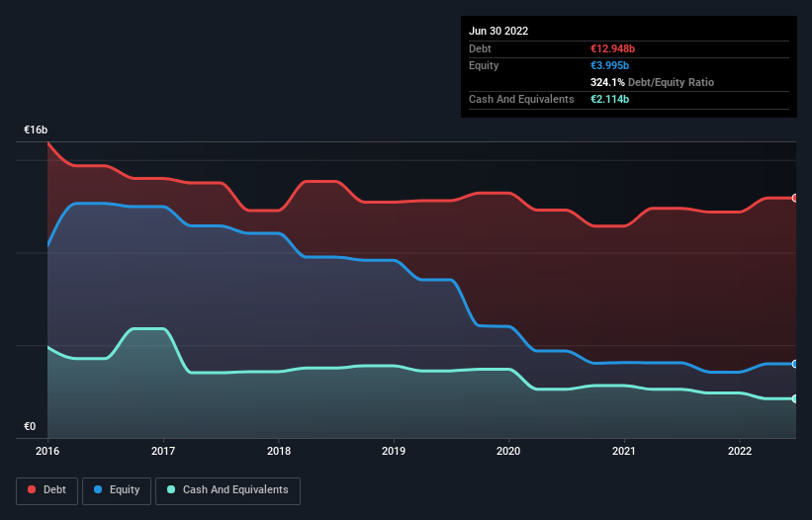Toggle the Debt series legend button

[x=47, y=490]
